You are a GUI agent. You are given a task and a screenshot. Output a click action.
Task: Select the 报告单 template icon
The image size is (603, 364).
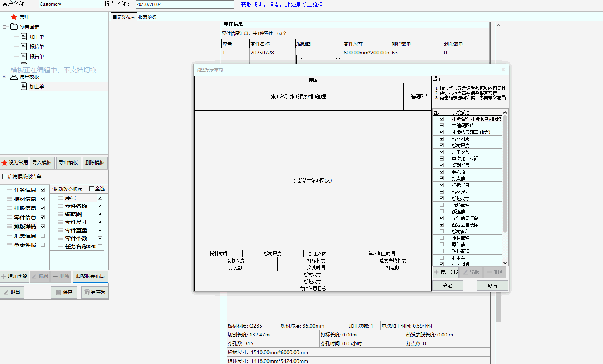24,57
